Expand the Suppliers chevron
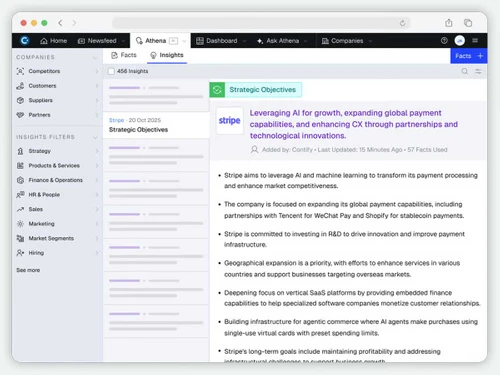Image resolution: width=500 pixels, height=375 pixels. coord(97,100)
